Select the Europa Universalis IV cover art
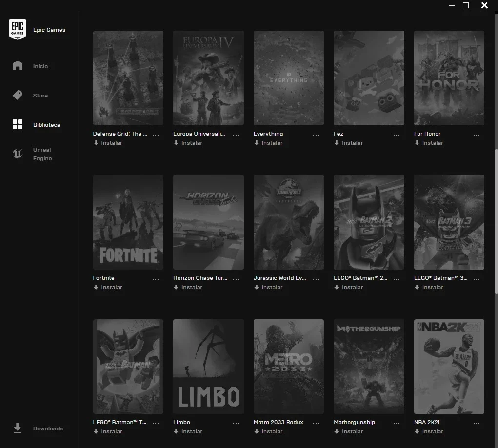Viewport: 498px width, 448px height. [x=208, y=78]
